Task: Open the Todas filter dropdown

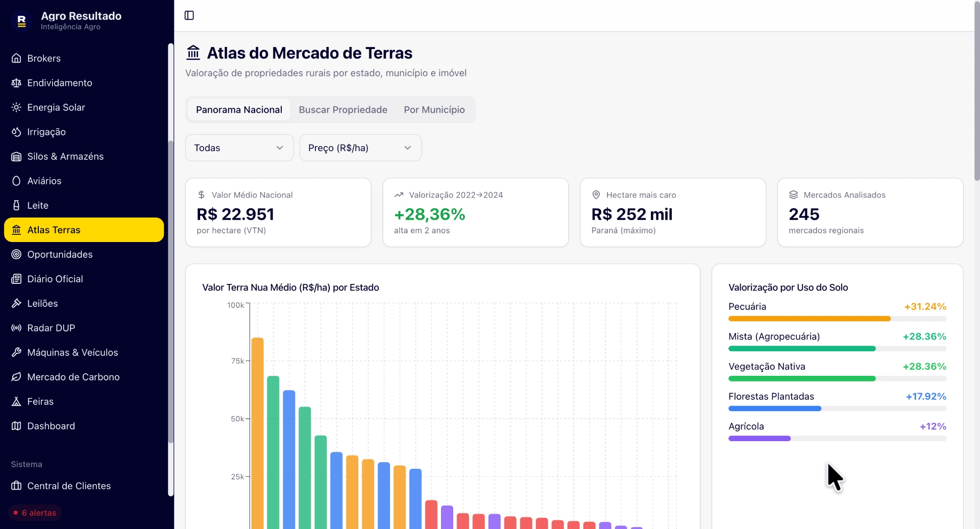Action: point(239,148)
